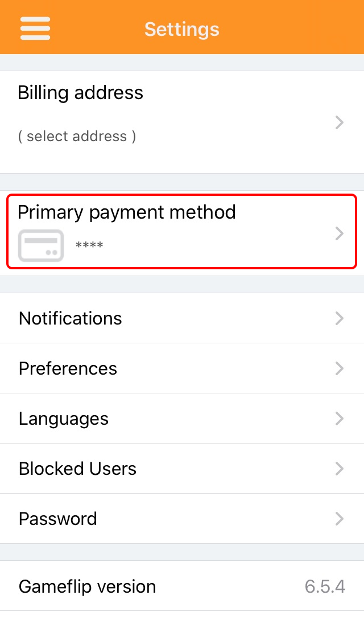This screenshot has width=364, height=628.
Task: Tap Gameflip version row
Action: pos(87,586)
